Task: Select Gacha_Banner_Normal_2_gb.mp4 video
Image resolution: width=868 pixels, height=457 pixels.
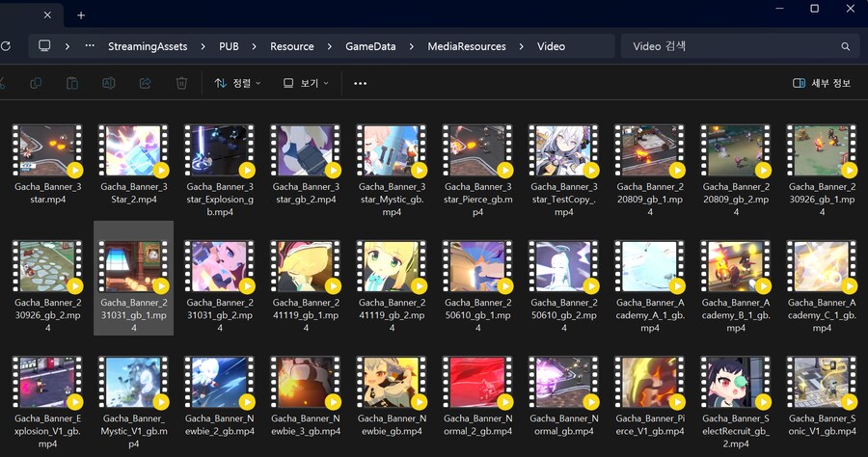Action: (x=477, y=396)
